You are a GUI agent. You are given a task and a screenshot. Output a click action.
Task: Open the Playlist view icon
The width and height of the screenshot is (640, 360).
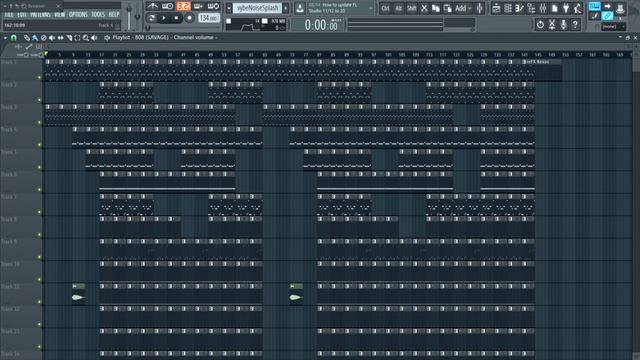[496, 8]
